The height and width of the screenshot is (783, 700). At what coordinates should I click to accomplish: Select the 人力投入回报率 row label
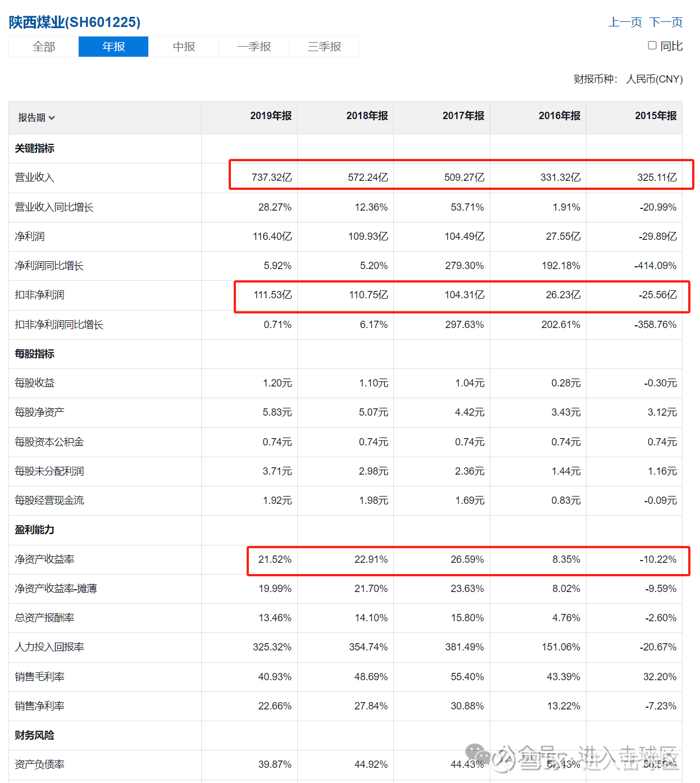(49, 647)
